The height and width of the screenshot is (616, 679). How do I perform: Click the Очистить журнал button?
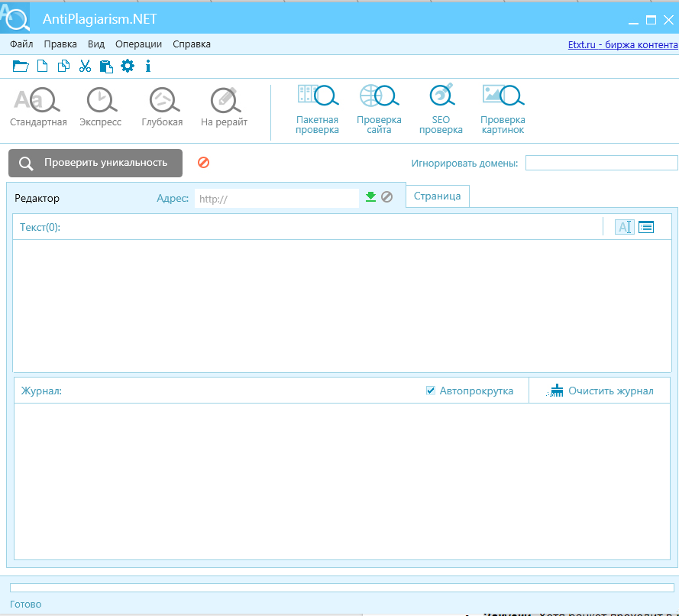tap(601, 391)
